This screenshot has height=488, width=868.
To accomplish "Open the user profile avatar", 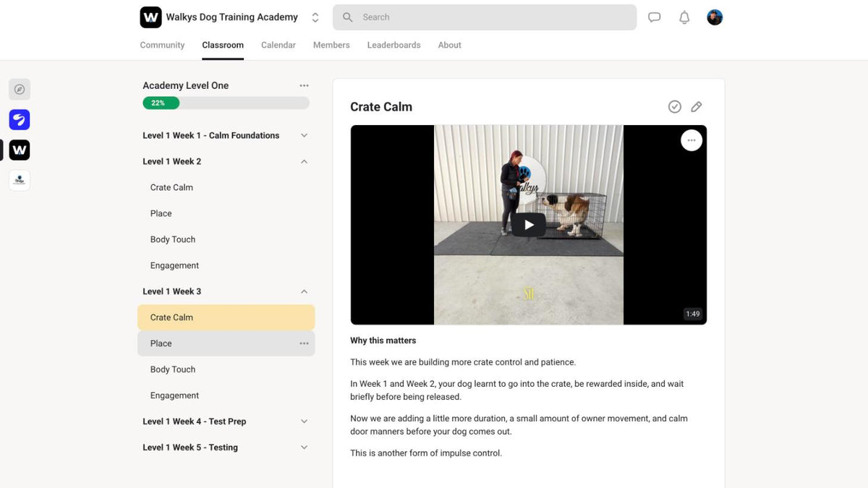I will tap(715, 17).
